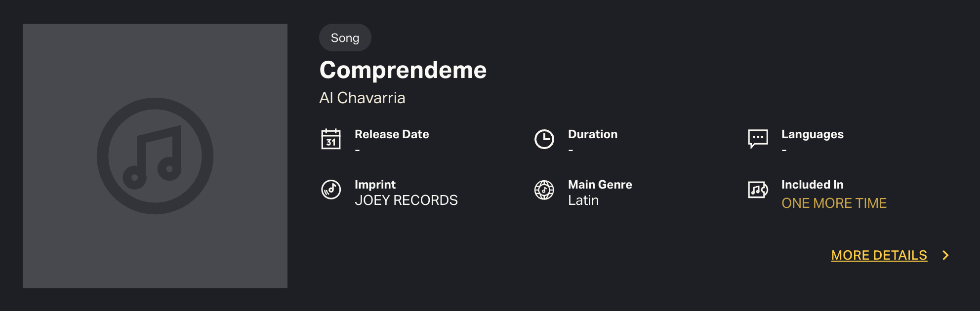Click the Included In label
Image resolution: width=980 pixels, height=311 pixels.
(812, 185)
